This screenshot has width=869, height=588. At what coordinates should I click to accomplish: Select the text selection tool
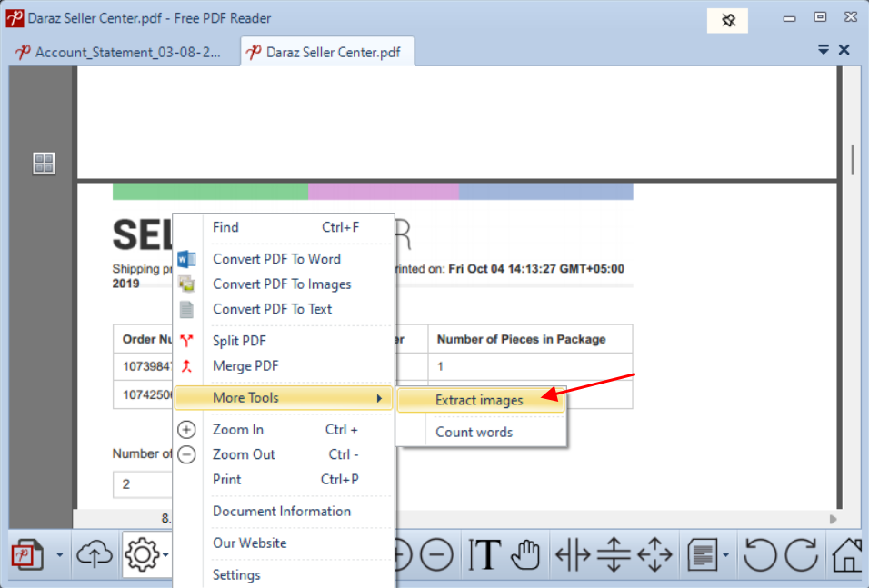coord(484,554)
